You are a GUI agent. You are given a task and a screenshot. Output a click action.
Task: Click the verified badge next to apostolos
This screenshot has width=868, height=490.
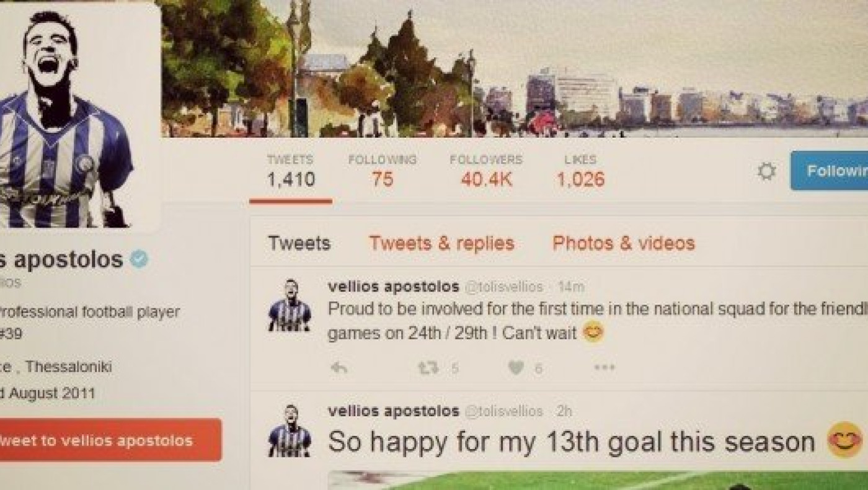click(139, 260)
